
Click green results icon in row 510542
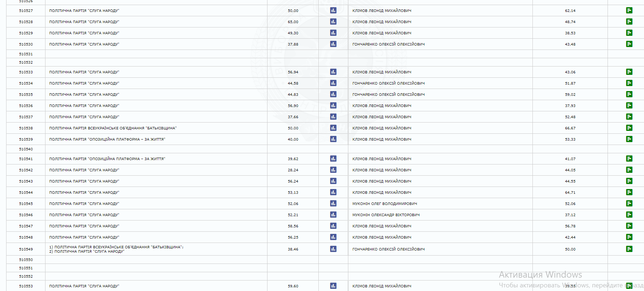(x=629, y=170)
